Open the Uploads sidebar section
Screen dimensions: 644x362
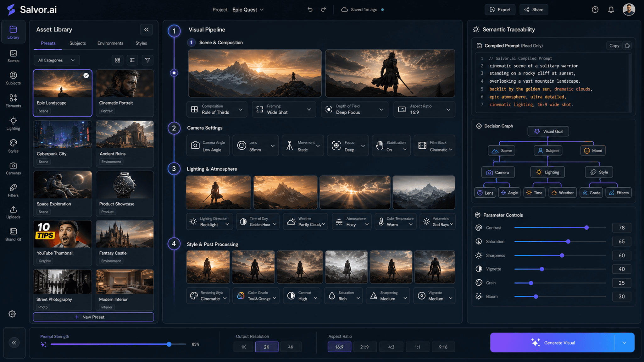[x=13, y=212]
